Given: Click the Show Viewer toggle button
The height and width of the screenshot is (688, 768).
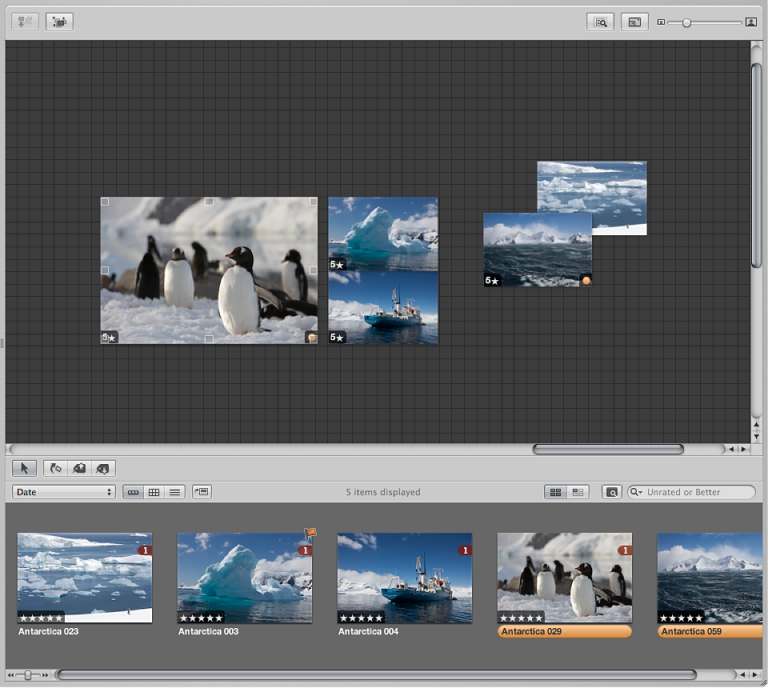Looking at the screenshot, I should [202, 492].
